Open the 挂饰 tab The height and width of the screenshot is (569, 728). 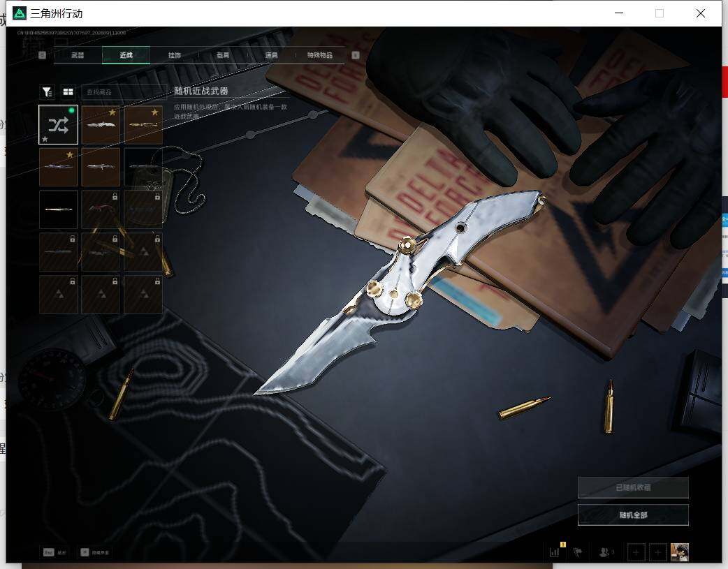[x=175, y=55]
